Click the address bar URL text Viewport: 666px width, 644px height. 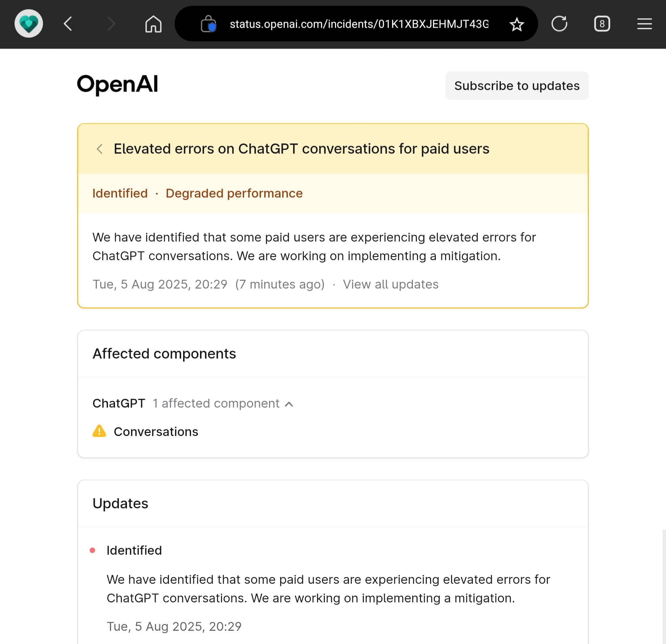[x=359, y=24]
